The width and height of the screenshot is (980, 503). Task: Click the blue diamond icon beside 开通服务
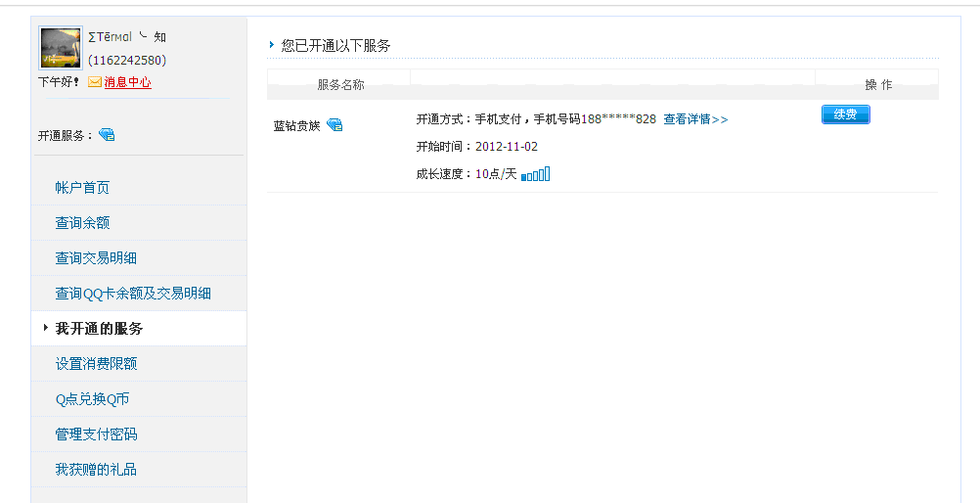[x=107, y=134]
